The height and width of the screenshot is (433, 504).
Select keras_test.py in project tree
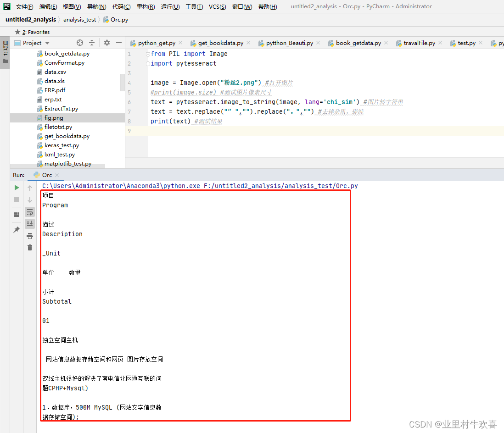[62, 145]
